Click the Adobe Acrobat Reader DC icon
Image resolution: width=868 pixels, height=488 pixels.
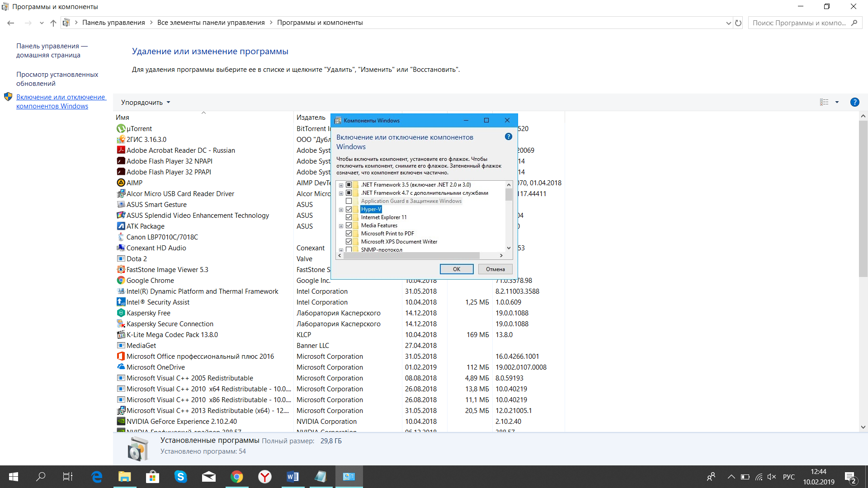(121, 150)
